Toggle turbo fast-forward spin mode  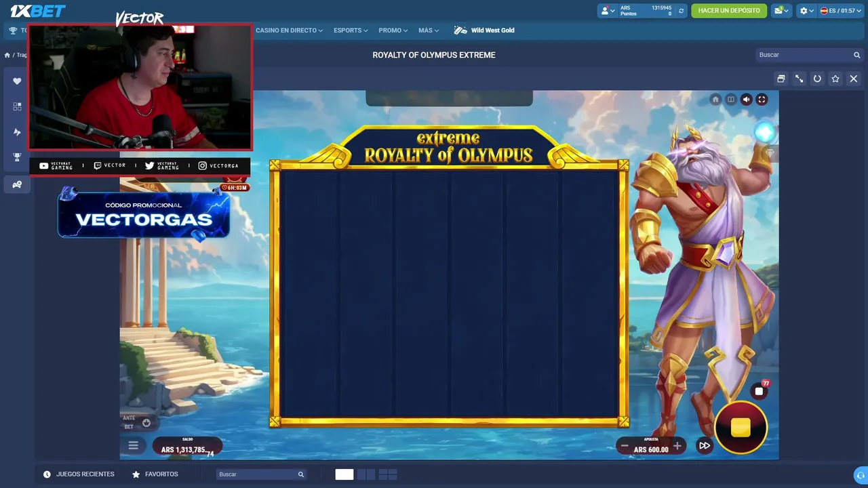705,446
